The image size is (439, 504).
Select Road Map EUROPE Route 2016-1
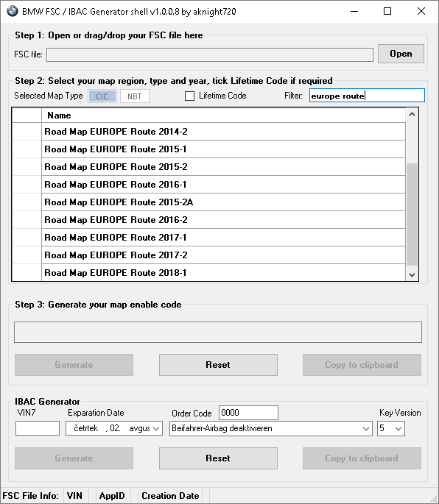(223, 185)
